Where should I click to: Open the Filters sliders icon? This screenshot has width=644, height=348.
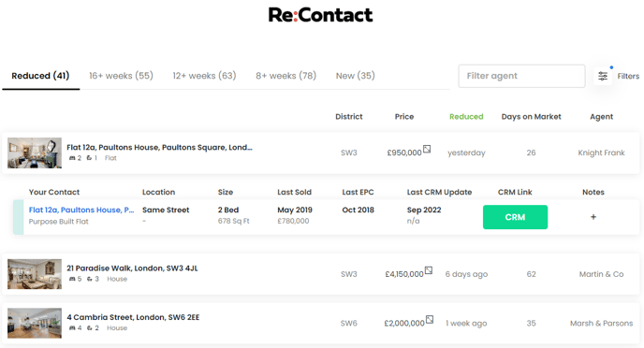coord(603,76)
